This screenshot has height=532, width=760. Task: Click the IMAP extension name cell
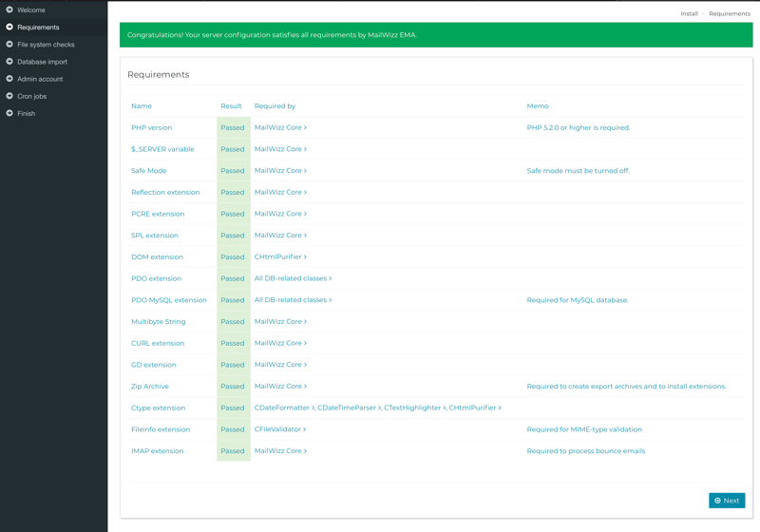click(x=158, y=450)
